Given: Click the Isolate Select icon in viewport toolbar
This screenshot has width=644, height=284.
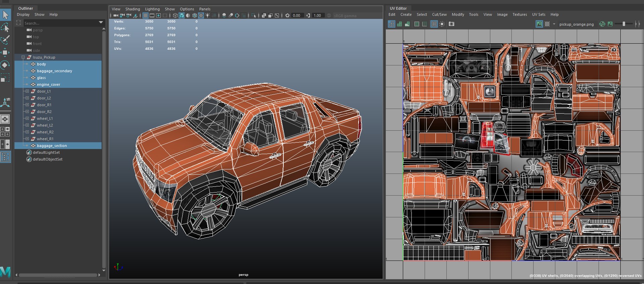Looking at the screenshot, I should point(254,15).
